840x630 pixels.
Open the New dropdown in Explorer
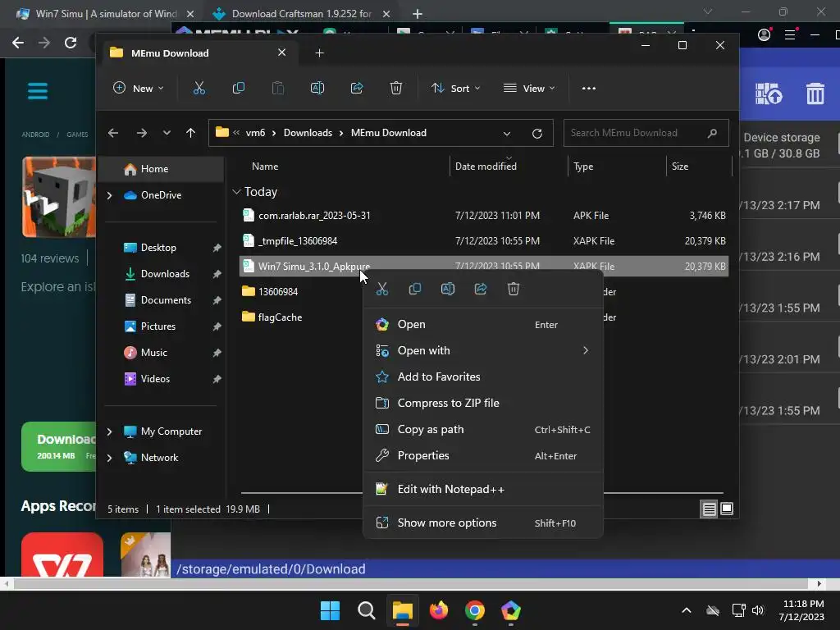[138, 89]
